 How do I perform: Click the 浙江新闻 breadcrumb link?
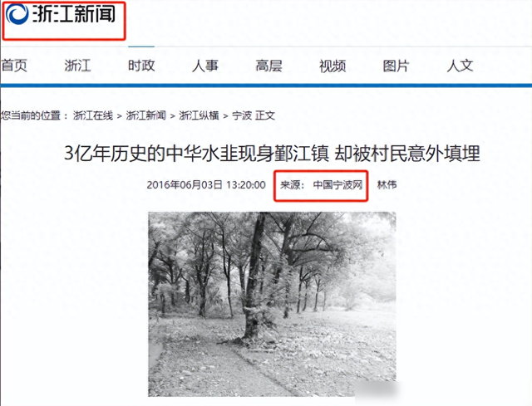(146, 115)
